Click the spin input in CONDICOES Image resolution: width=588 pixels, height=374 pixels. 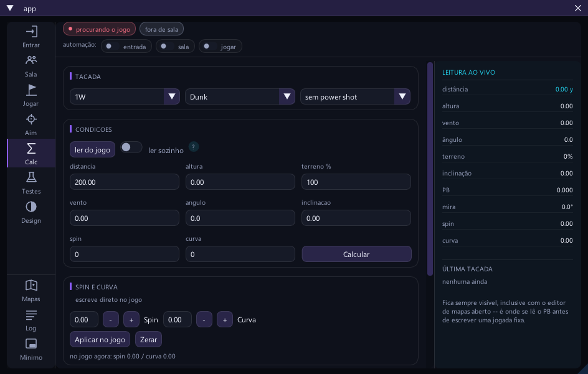point(125,254)
